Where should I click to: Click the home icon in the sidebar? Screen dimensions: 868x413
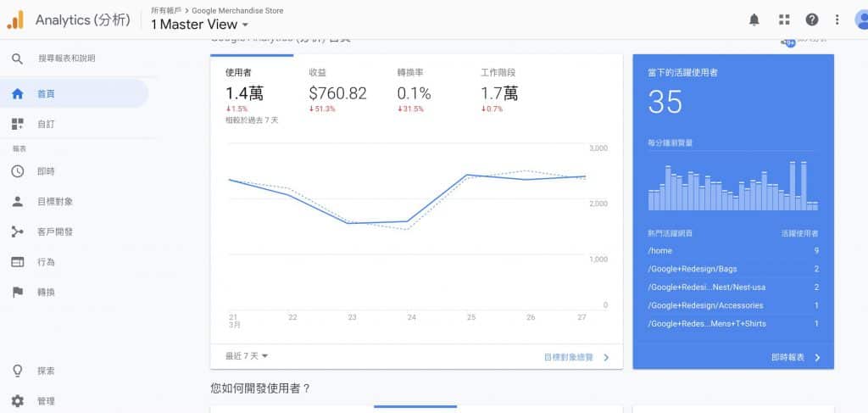(x=17, y=94)
